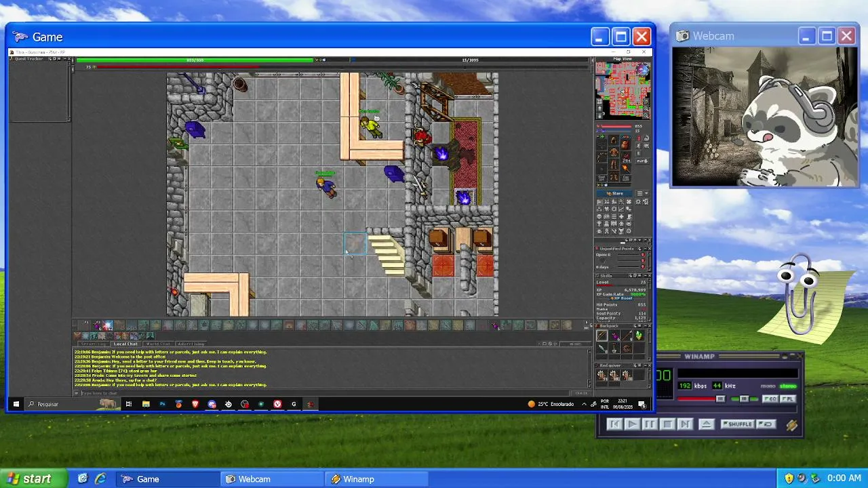Open Brave browser in the inner taskbar
This screenshot has height=488, width=868.
tap(195, 404)
